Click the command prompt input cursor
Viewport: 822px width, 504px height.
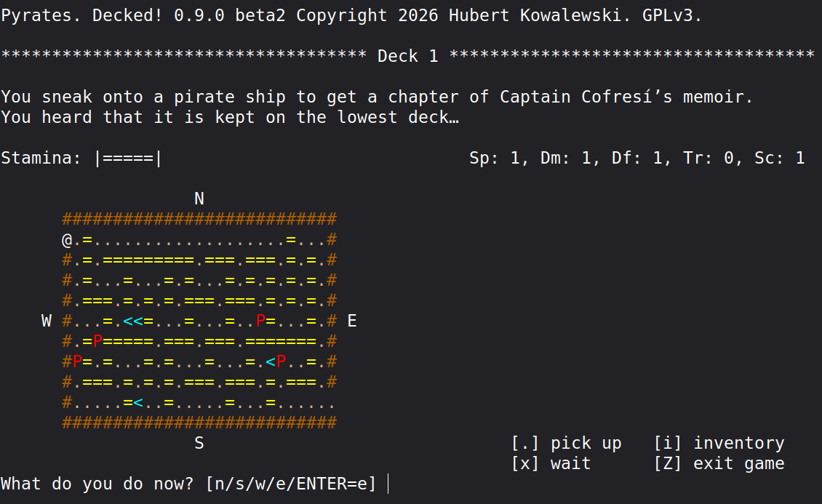click(388, 484)
